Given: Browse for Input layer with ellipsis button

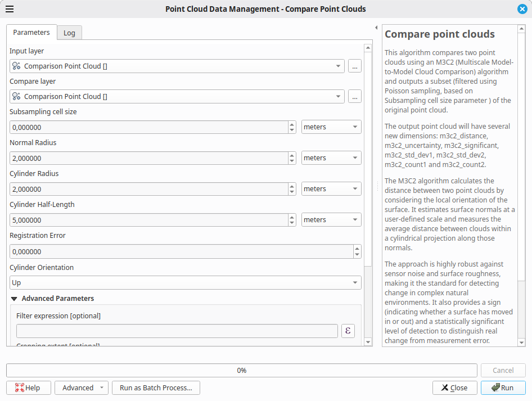Looking at the screenshot, I should (x=354, y=66).
